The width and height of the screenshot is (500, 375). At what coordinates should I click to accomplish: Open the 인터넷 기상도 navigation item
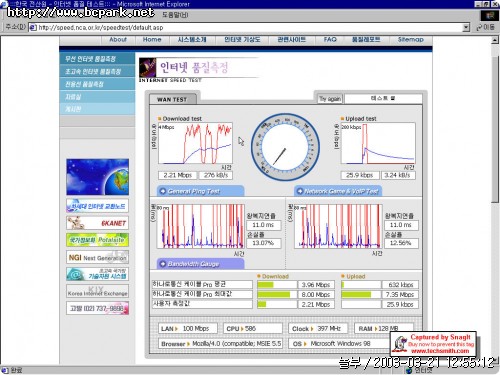coord(242,40)
